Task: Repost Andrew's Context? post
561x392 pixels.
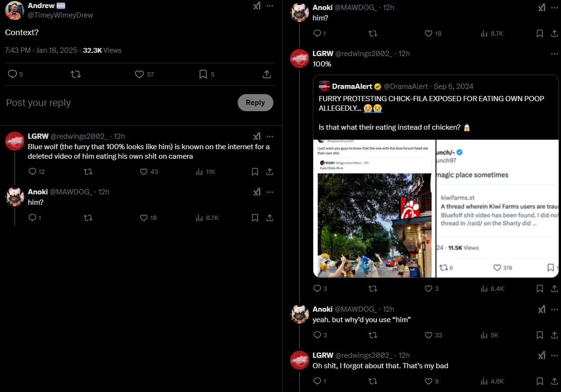Action: pyautogui.click(x=76, y=74)
